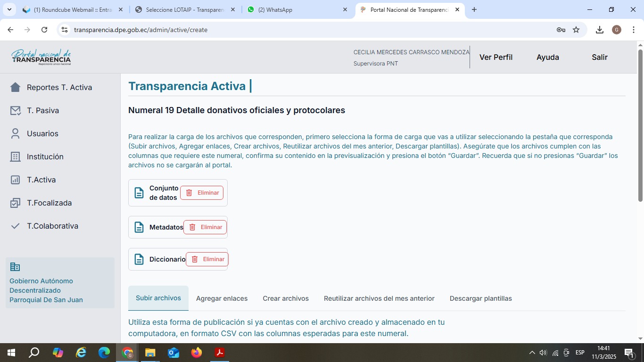Image resolution: width=644 pixels, height=362 pixels.
Task: Open Chrome three-dot menu
Action: tap(634, 30)
